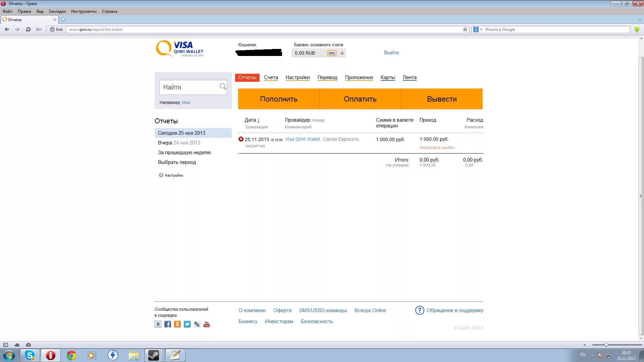Open Google Chrome from the taskbar

pyautogui.click(x=71, y=355)
